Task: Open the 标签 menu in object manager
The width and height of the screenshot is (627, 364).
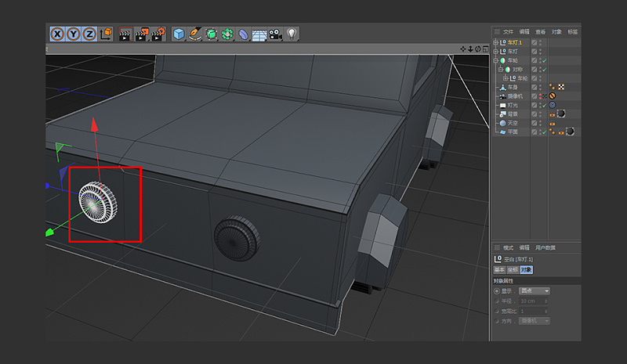Action: tap(573, 31)
